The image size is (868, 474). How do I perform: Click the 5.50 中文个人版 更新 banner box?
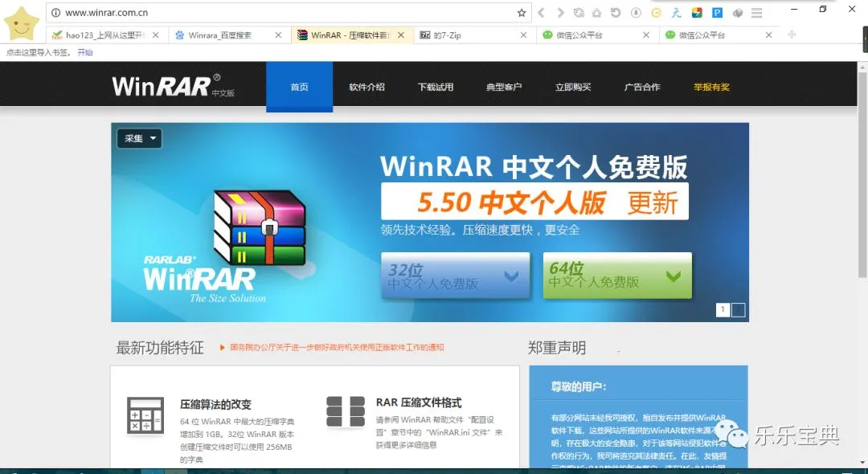(x=534, y=202)
